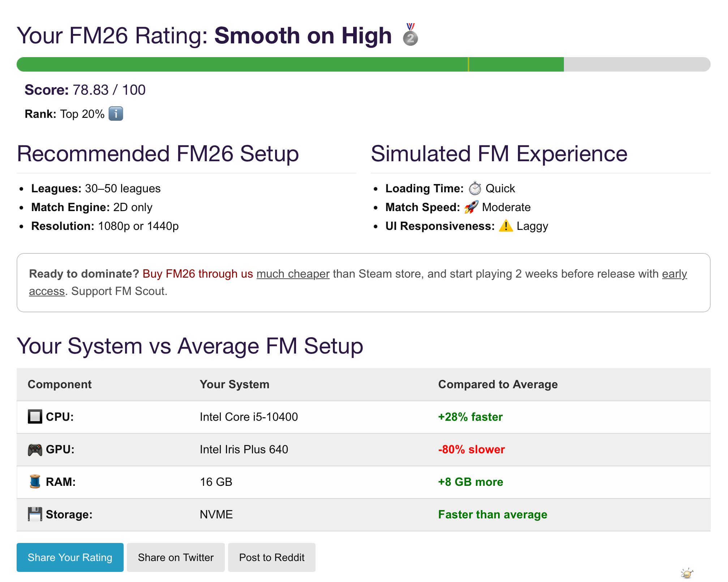Click the RAM thread spool icon
Image resolution: width=728 pixels, height=582 pixels.
[x=35, y=482]
